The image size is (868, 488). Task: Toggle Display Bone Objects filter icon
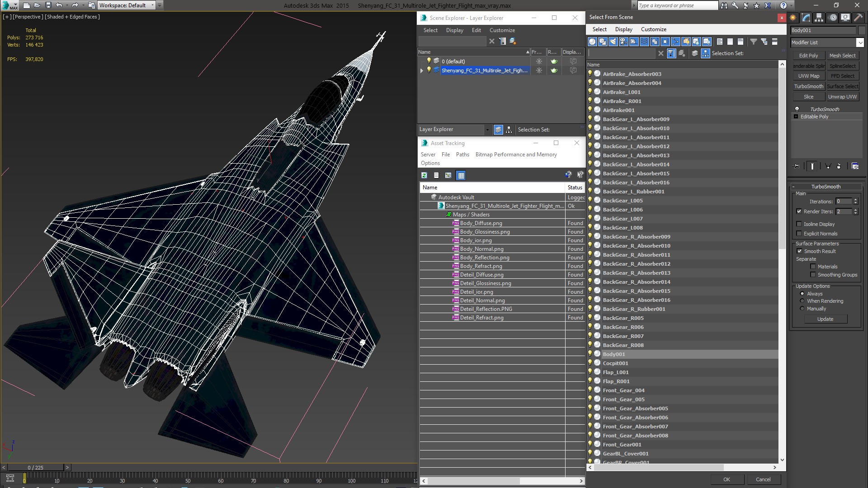click(675, 42)
